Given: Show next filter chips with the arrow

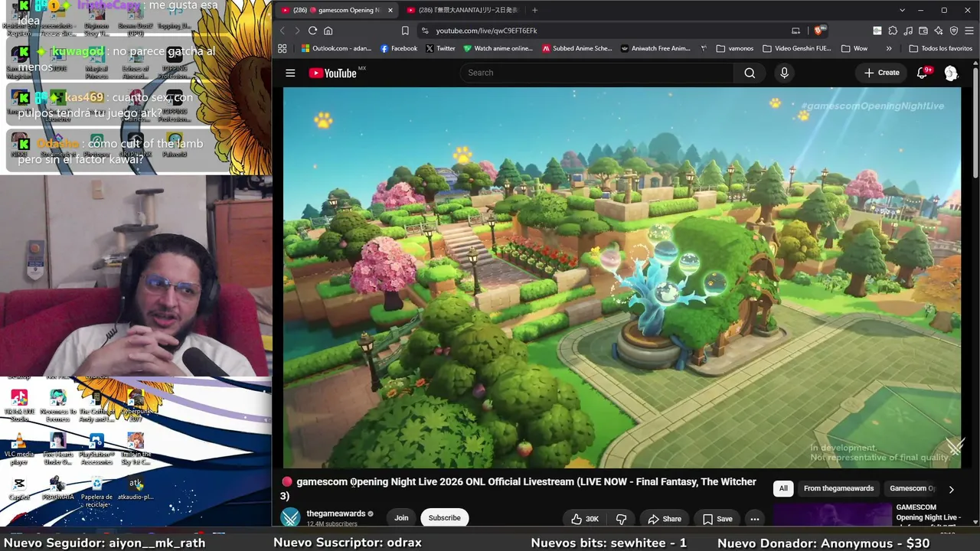Looking at the screenshot, I should point(951,489).
